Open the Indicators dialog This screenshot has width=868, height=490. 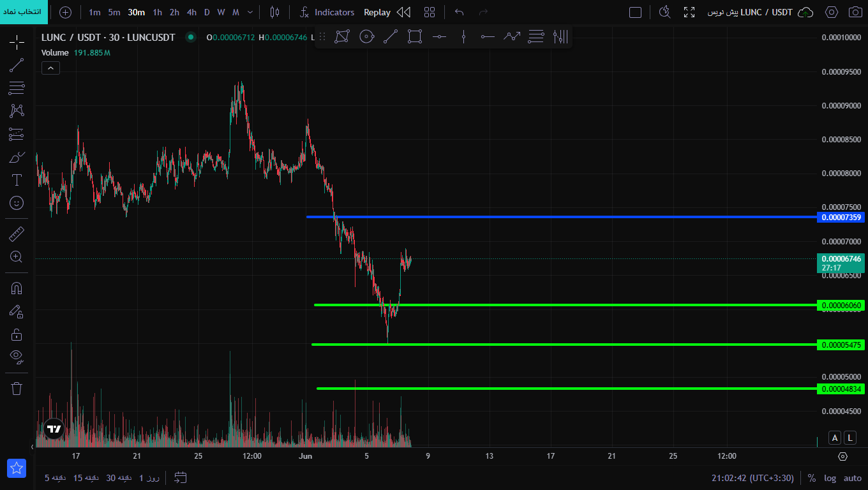point(327,12)
